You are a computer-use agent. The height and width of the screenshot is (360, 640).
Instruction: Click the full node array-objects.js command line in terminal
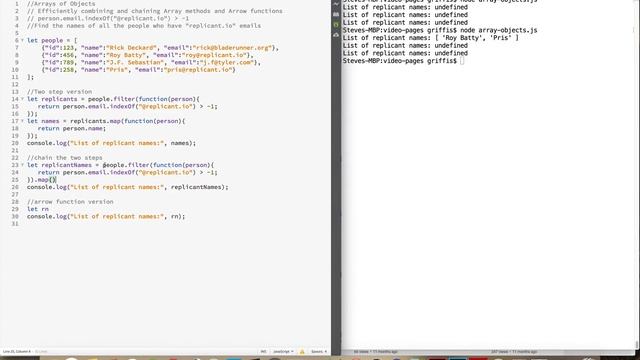tap(440, 30)
